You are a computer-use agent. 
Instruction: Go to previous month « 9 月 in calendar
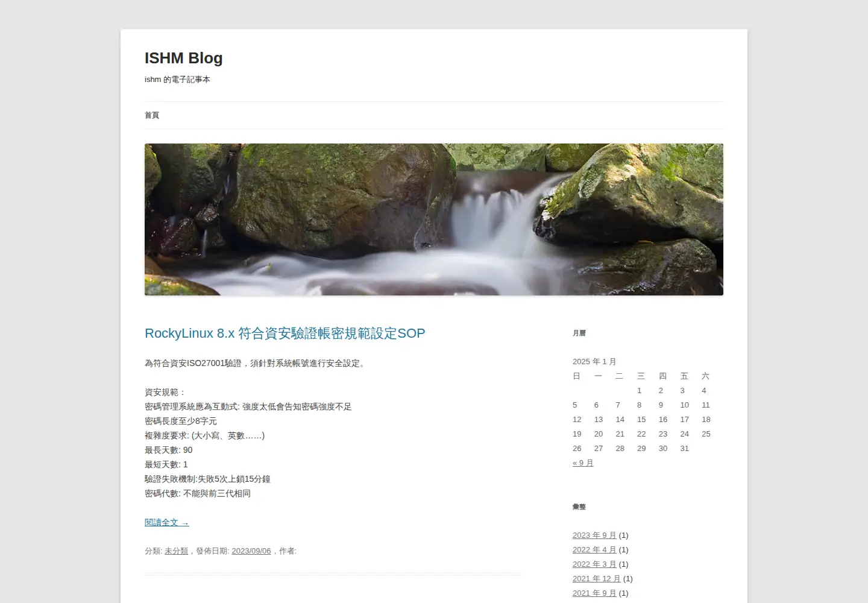[x=583, y=463]
